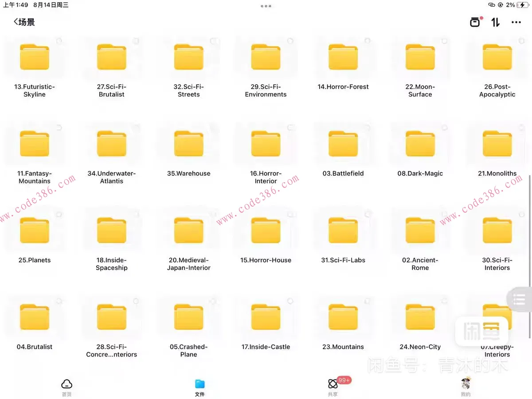Open the three-dot more options menu

[516, 22]
